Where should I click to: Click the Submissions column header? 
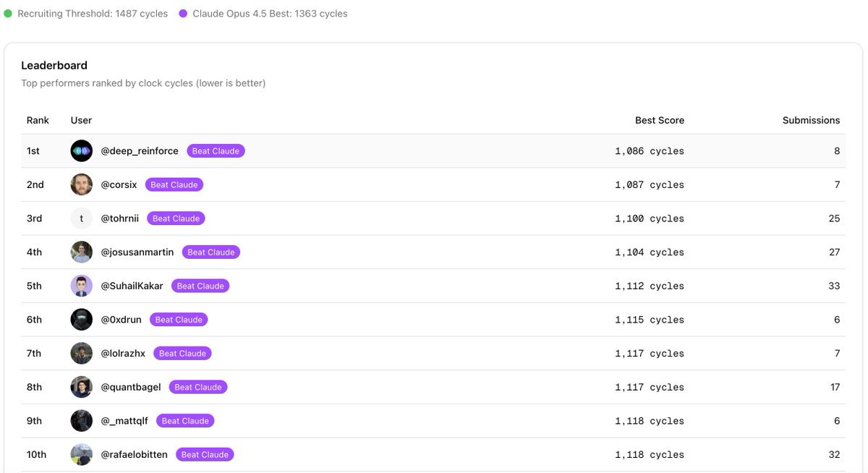[811, 120]
